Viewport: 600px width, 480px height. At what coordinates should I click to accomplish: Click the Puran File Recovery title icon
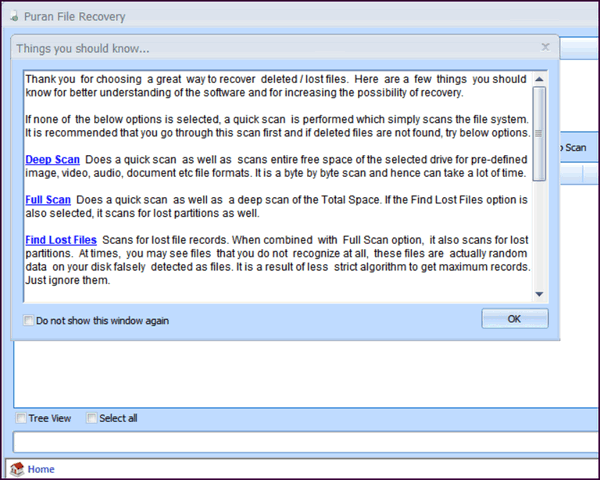[x=15, y=16]
